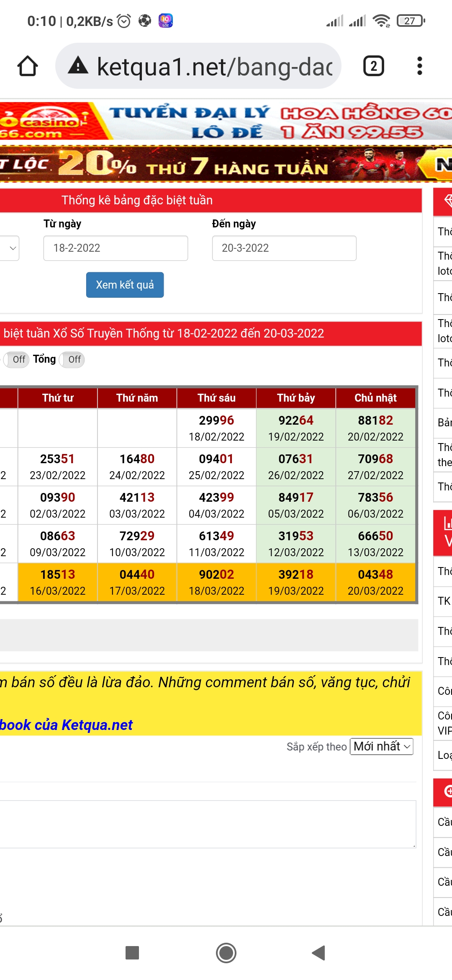The width and height of the screenshot is (452, 980).
Task: Open the Từ ngày date picker field
Action: click(x=116, y=248)
